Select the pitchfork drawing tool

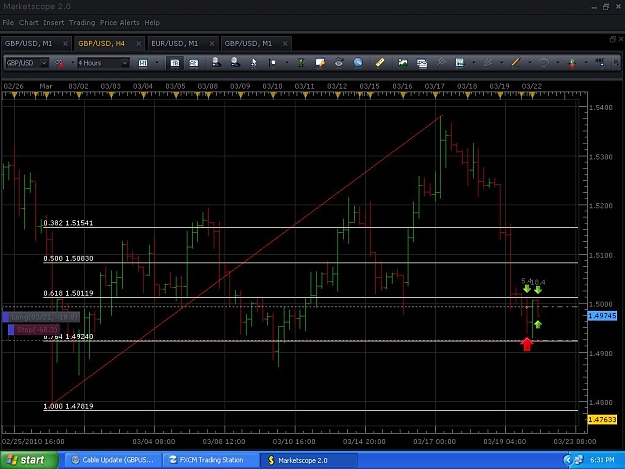coord(441,63)
